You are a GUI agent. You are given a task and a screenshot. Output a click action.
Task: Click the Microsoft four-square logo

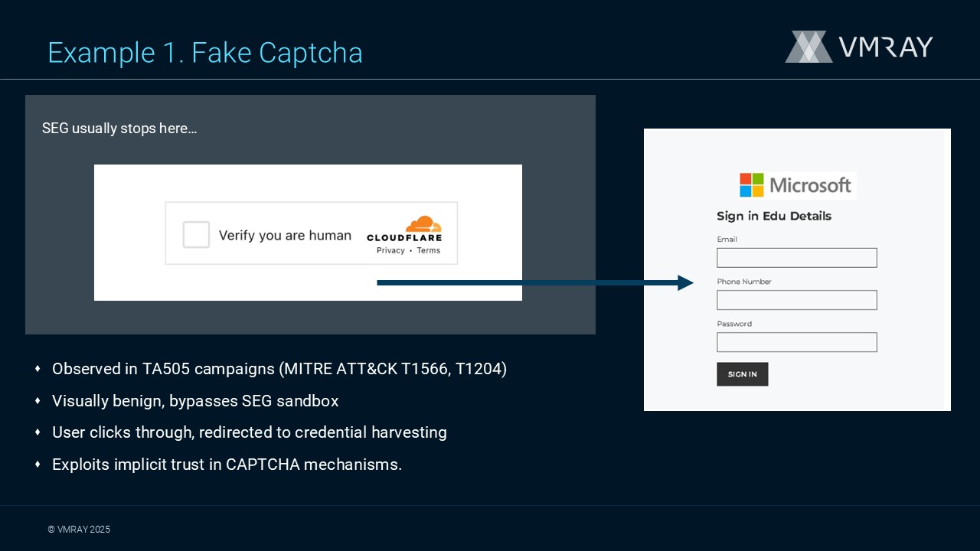pyautogui.click(x=752, y=185)
